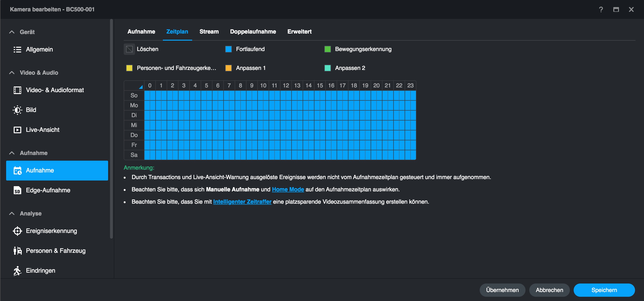Select the Video- & Audioformat film icon
Viewport: 644px width, 301px height.
point(17,90)
